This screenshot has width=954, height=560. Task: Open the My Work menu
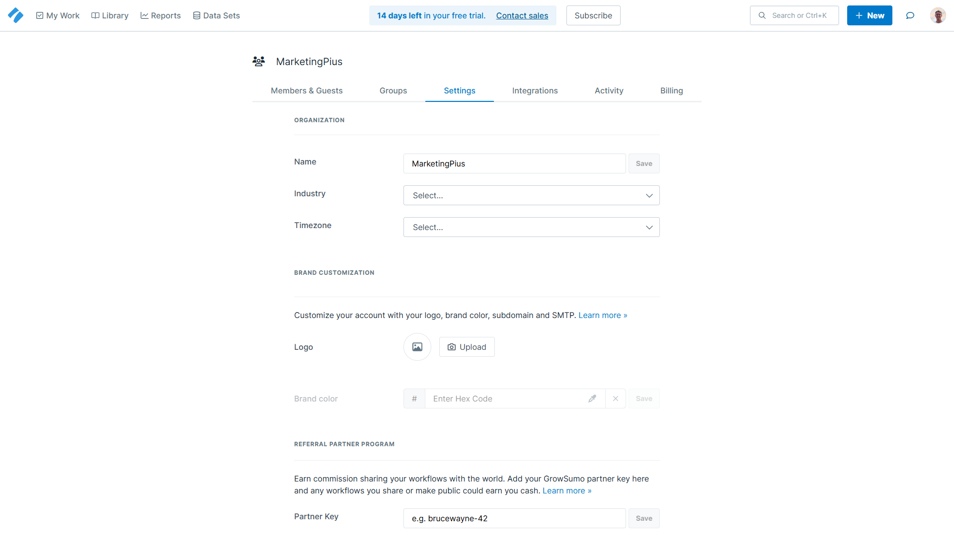pos(58,15)
